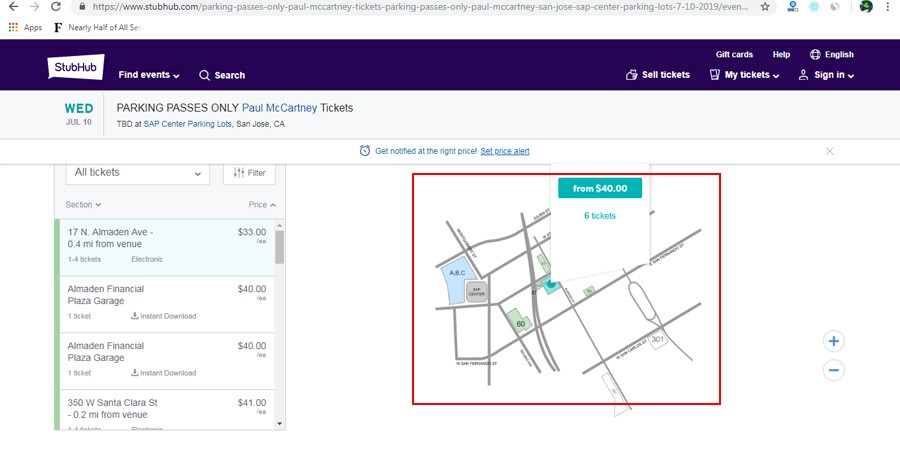Sort listings by Price column
The height and width of the screenshot is (450, 900).
tap(262, 205)
